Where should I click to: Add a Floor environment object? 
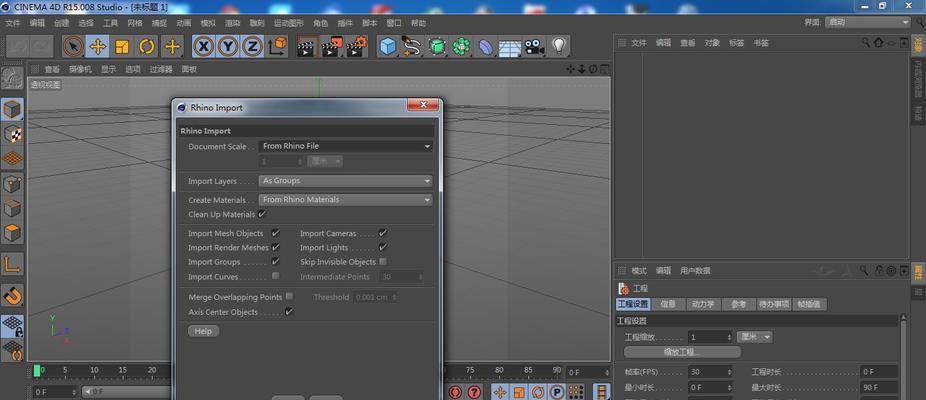(x=510, y=46)
